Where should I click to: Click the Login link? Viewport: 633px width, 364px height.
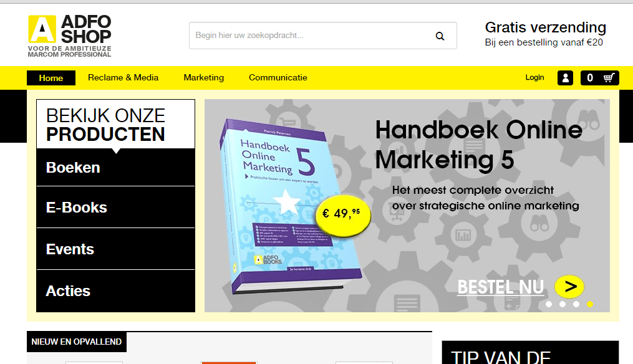[x=534, y=77]
